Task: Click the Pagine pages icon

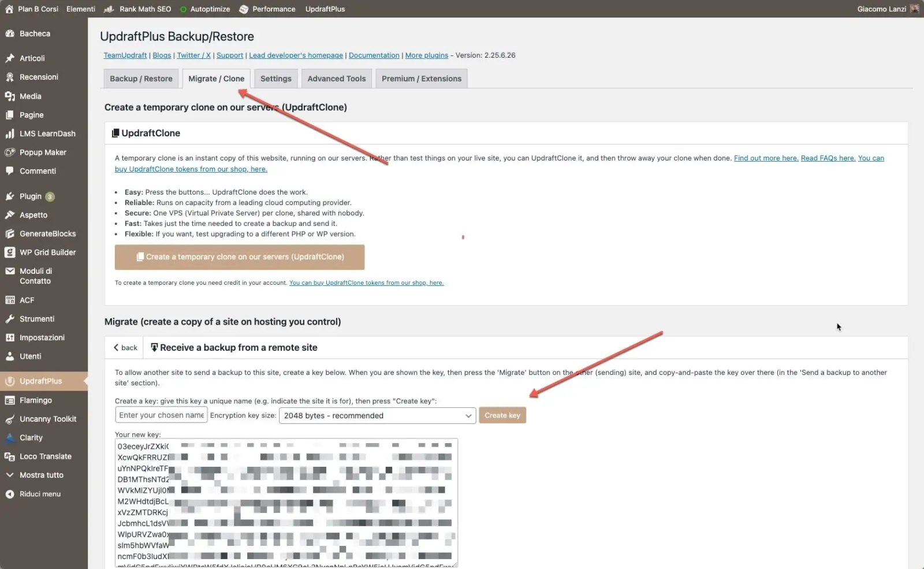Action: click(10, 115)
